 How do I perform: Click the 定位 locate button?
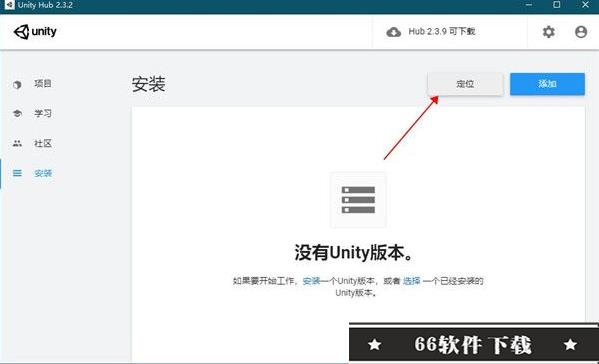coord(465,84)
